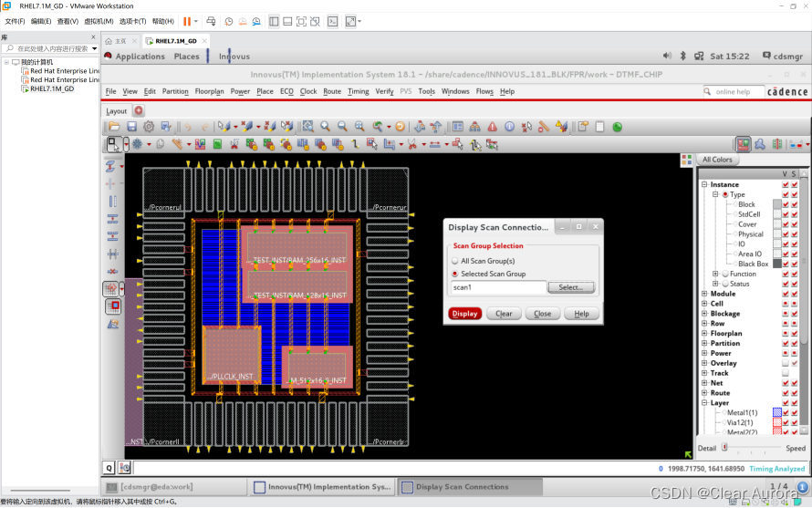Expand the Floorplan tree node
Screen dimensions: 812x508
pos(704,334)
